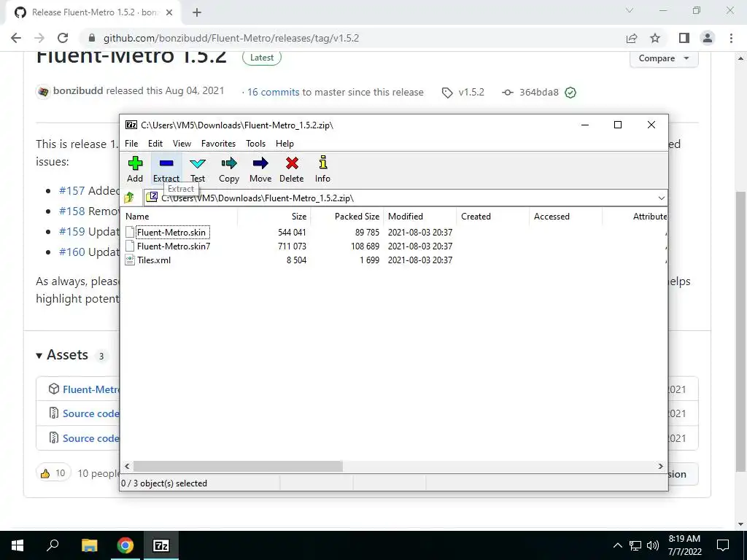The image size is (747, 560).
Task: Open File Explorer from the taskbar
Action: coord(89,545)
